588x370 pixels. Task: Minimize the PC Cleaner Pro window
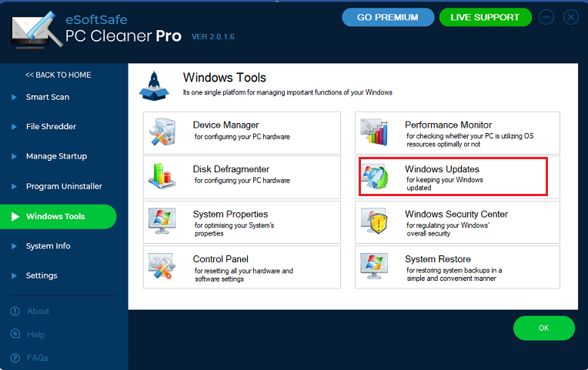[546, 17]
